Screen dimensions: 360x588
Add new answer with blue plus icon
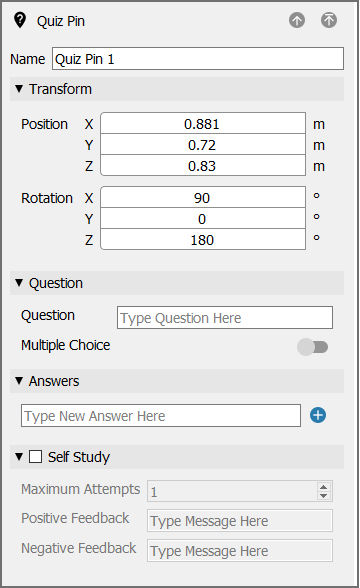point(318,415)
